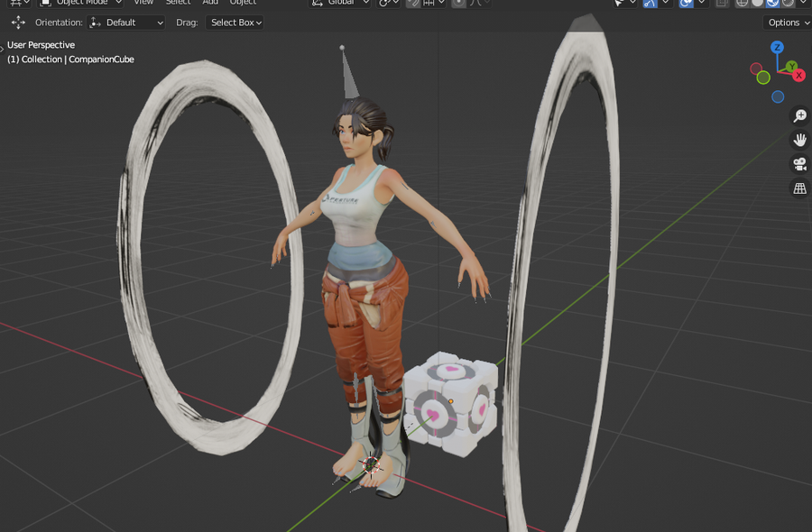Click the blue Z axis on the gizmo
Viewport: 812px width, 532px height.
tap(777, 48)
